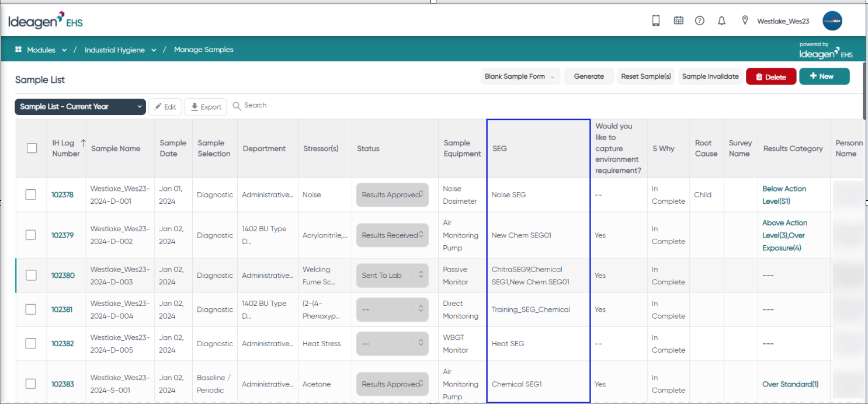Check the row for sample 102381
Image resolution: width=868 pixels, height=404 pixels.
pos(31,309)
